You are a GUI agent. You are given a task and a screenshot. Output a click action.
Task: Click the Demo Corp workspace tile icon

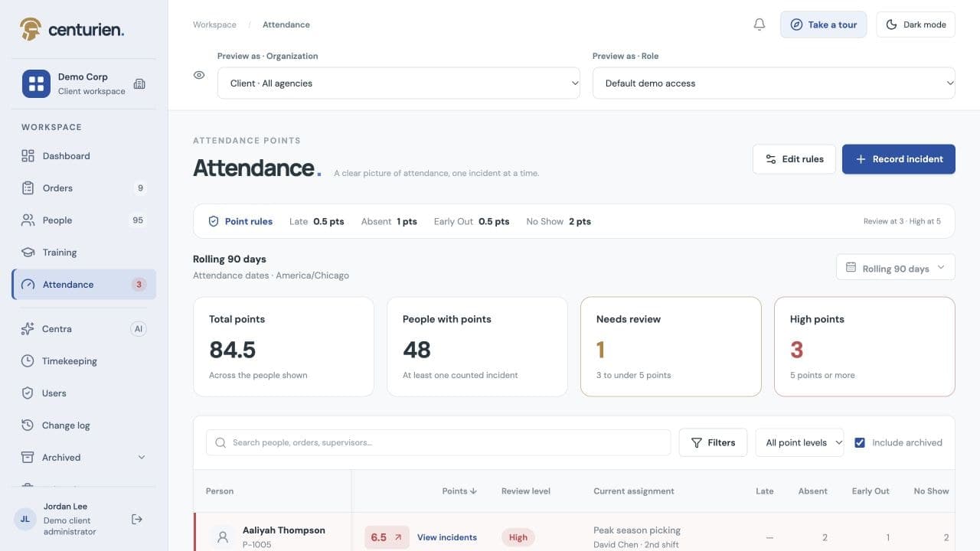pyautogui.click(x=36, y=83)
